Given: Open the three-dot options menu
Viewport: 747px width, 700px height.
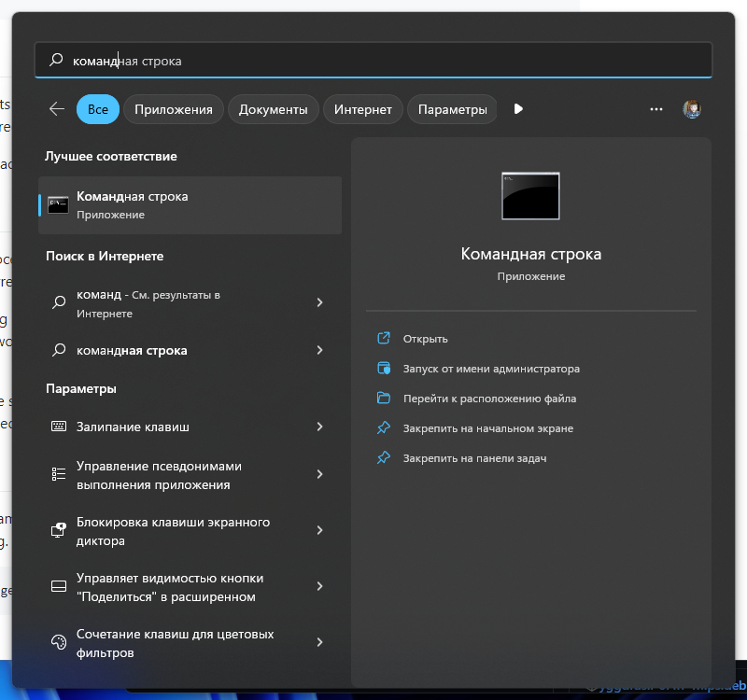Looking at the screenshot, I should (656, 108).
